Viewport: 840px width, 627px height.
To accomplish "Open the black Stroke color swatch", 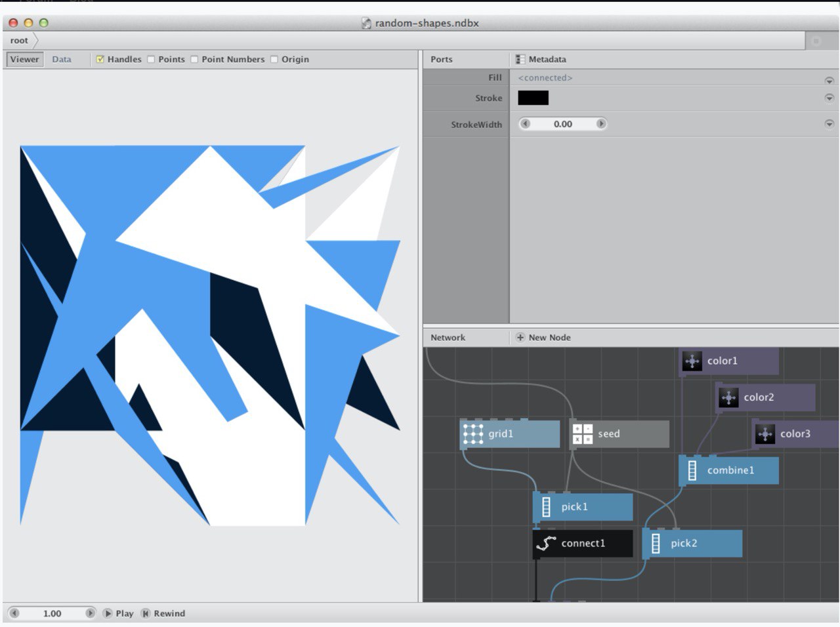I will 533,98.
